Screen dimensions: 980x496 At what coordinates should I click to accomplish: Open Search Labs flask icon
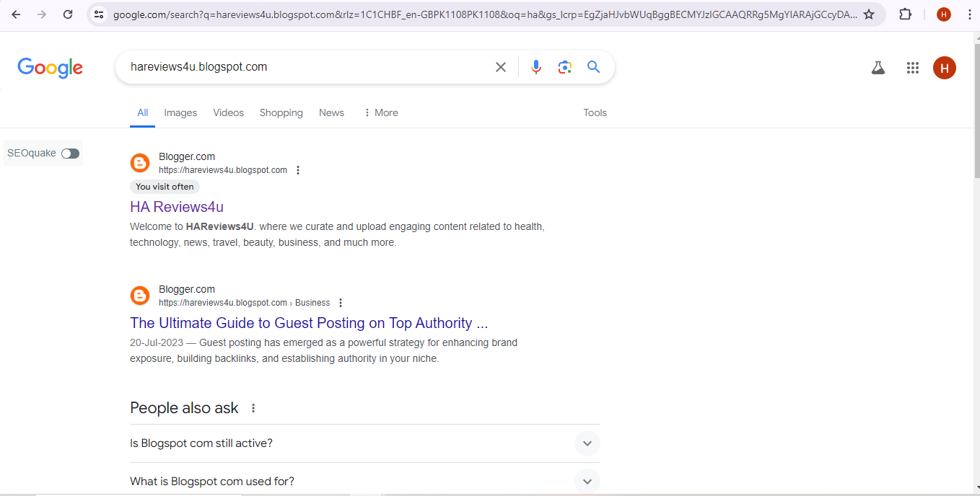click(878, 68)
